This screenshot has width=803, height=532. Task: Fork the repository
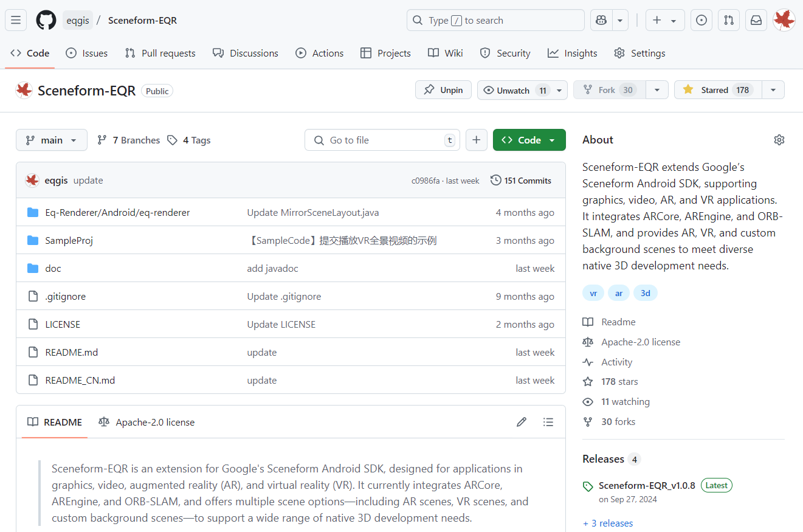click(610, 90)
